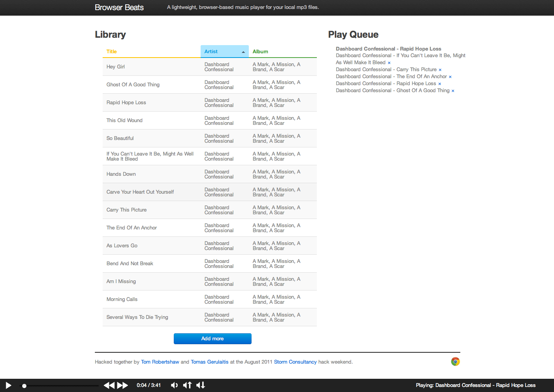Select the 'This Old Wound' song
554x392 pixels.
pos(124,121)
